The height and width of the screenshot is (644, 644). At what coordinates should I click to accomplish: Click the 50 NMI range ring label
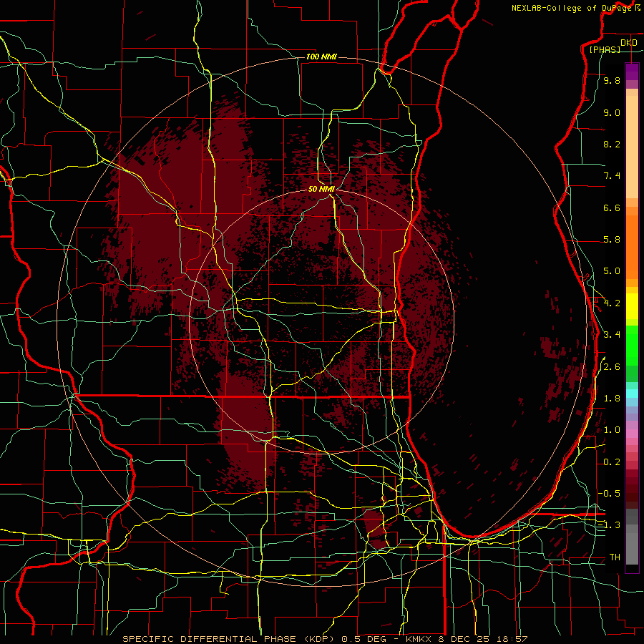point(321,189)
